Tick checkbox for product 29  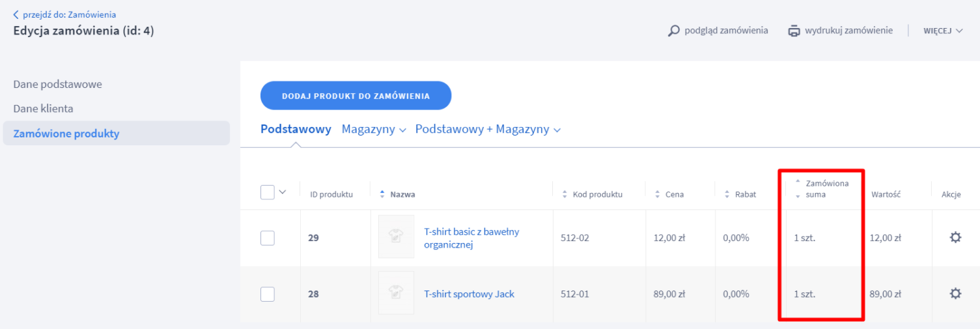click(x=267, y=238)
